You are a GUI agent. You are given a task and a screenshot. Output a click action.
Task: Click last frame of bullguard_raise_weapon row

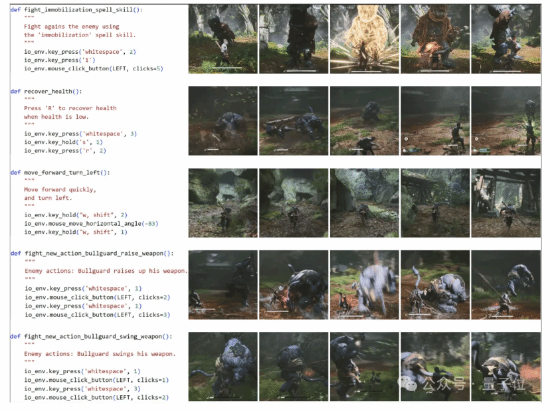tap(506, 285)
